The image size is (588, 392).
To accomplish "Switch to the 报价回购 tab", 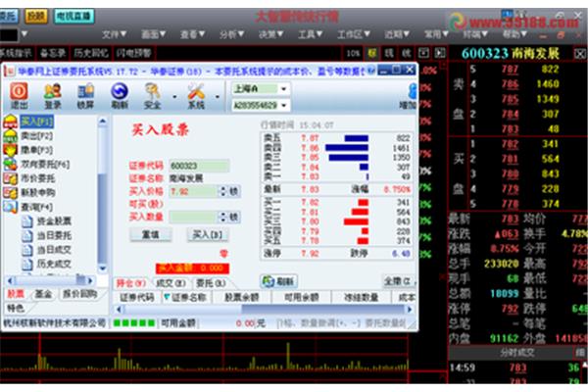I will [79, 294].
